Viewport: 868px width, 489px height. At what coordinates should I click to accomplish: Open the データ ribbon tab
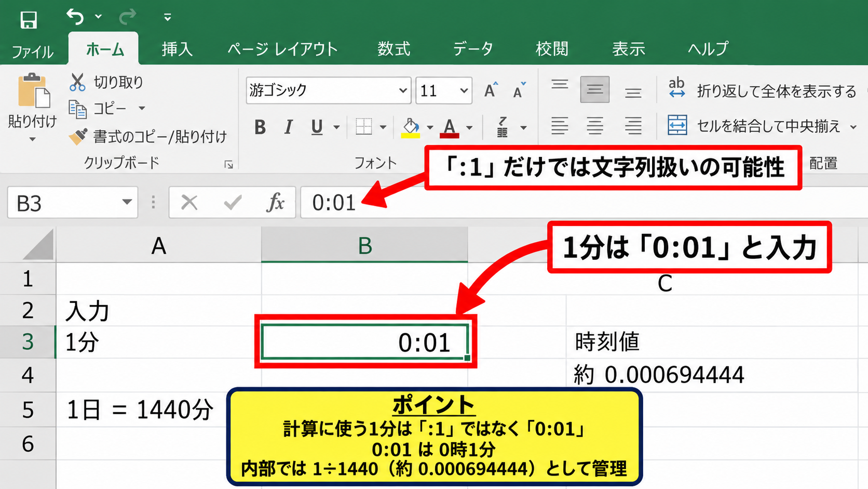click(472, 49)
